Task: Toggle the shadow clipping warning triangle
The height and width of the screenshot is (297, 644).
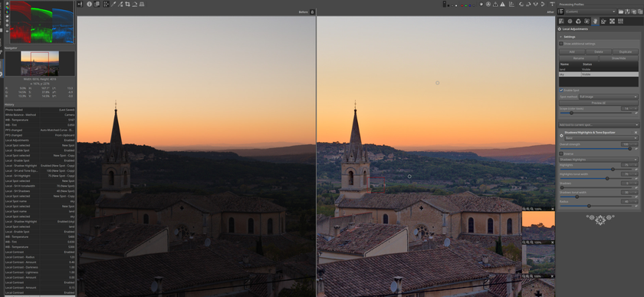Action: pos(495,5)
